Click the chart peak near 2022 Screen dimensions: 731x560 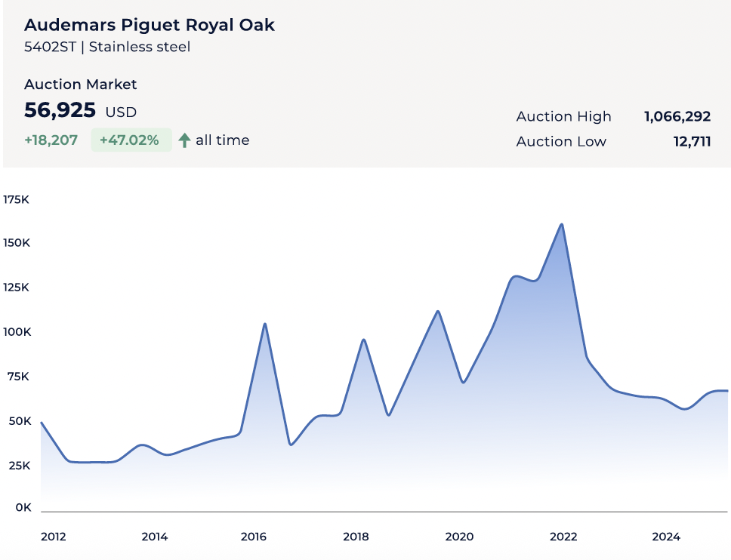click(561, 225)
